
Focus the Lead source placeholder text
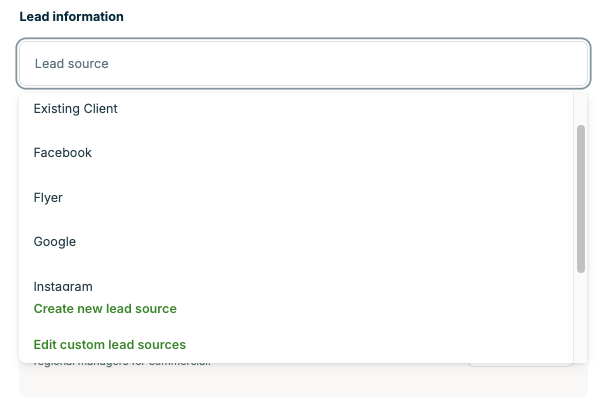[x=71, y=63]
